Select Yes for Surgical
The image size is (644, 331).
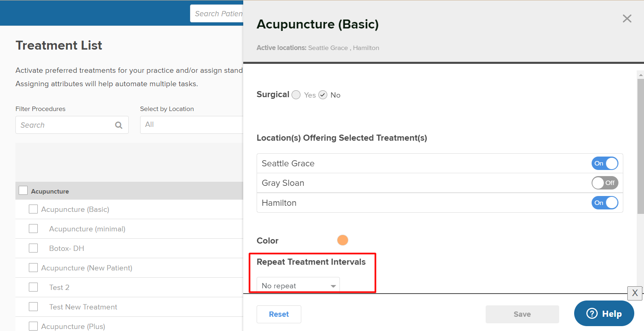(296, 95)
